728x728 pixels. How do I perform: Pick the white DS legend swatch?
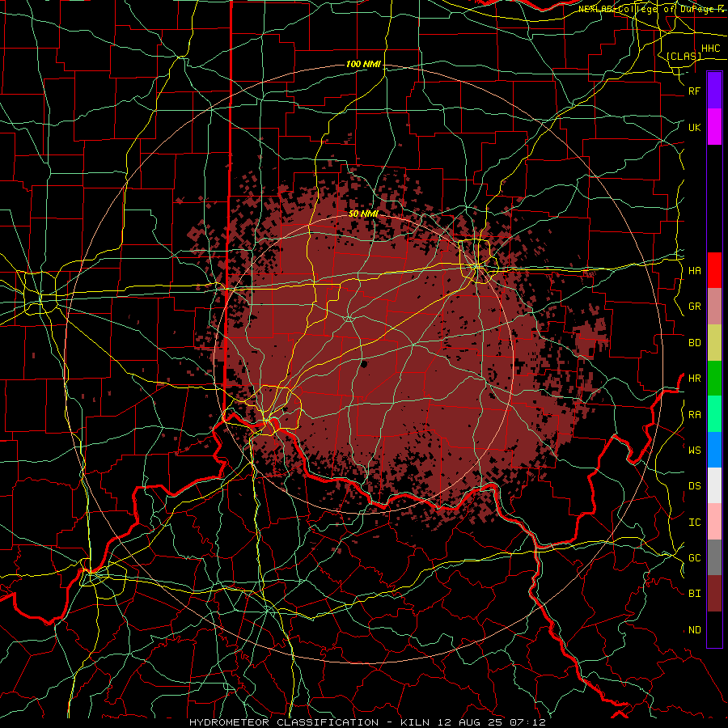714,485
